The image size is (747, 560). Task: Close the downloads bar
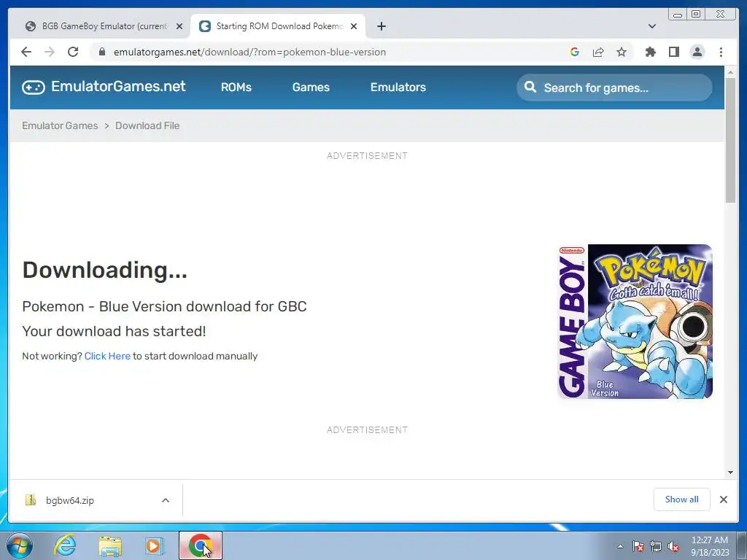[724, 499]
